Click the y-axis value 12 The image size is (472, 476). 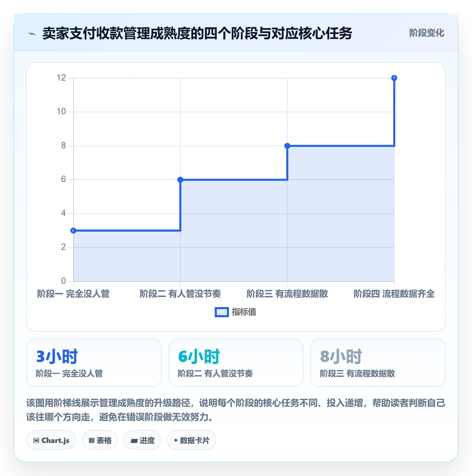click(61, 78)
